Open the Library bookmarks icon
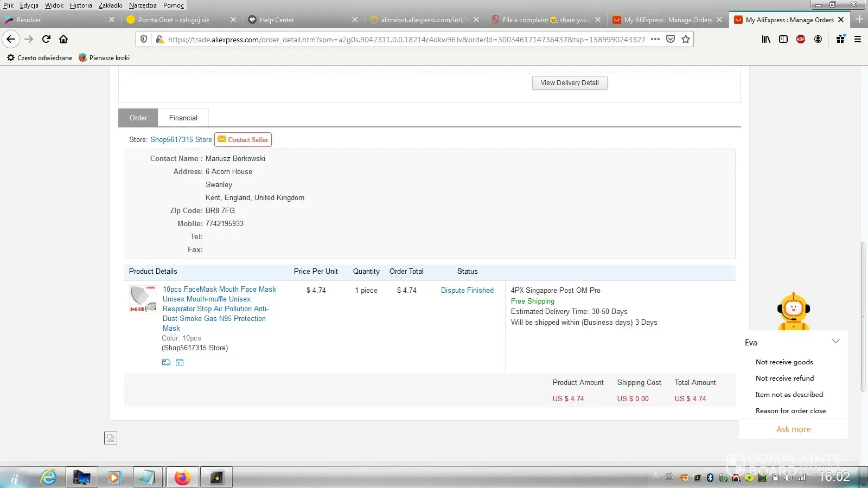The image size is (868, 488). (766, 39)
